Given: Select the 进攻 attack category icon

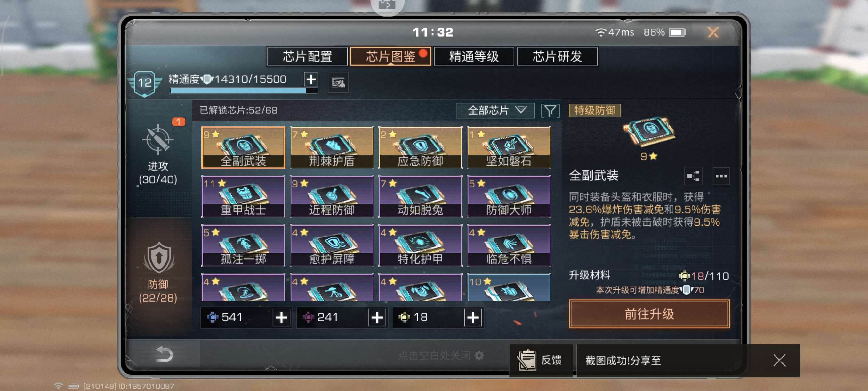Looking at the screenshot, I should click(x=158, y=140).
